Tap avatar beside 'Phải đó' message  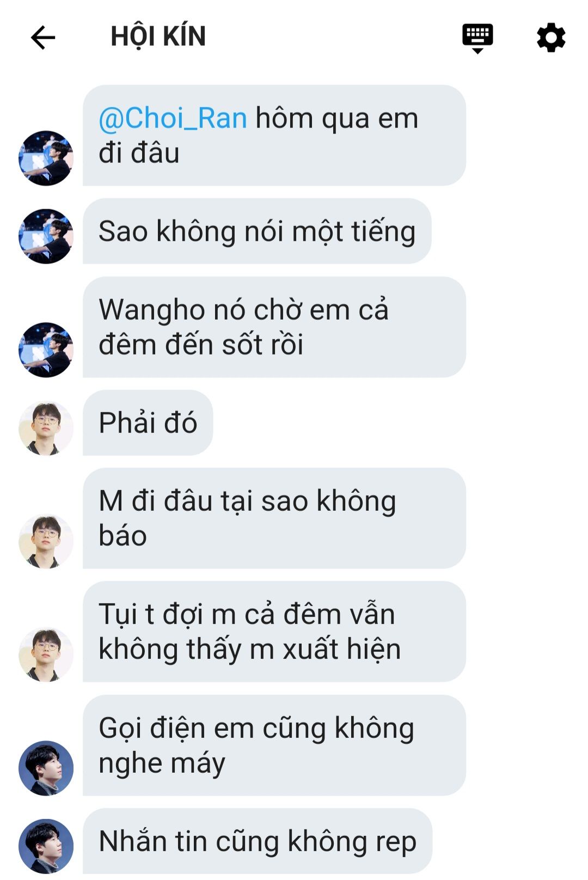pyautogui.click(x=46, y=428)
